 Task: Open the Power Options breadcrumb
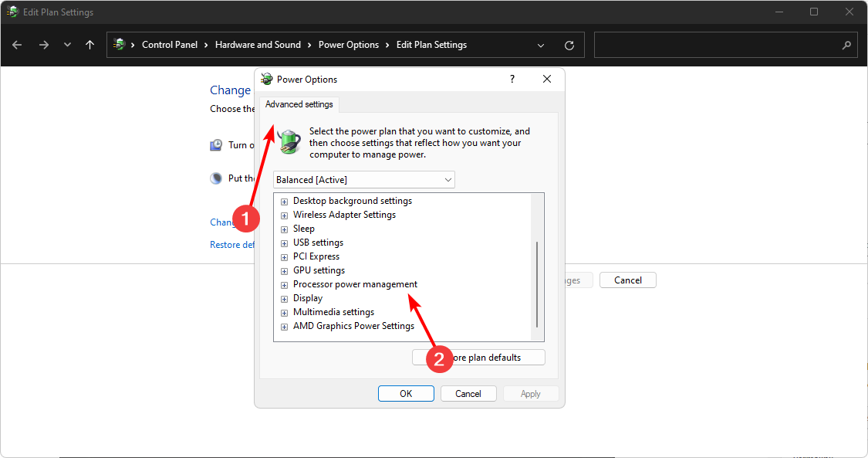[x=349, y=45]
